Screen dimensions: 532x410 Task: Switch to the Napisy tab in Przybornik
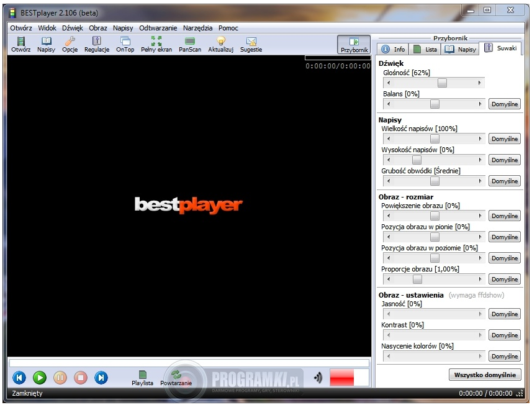tap(460, 49)
